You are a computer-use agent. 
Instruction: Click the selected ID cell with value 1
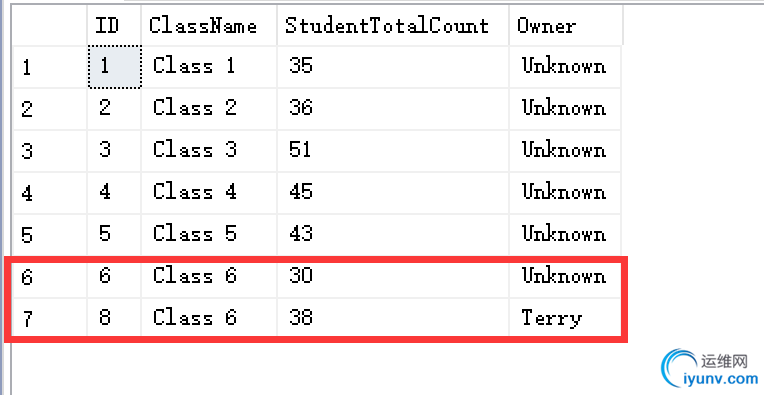point(115,67)
